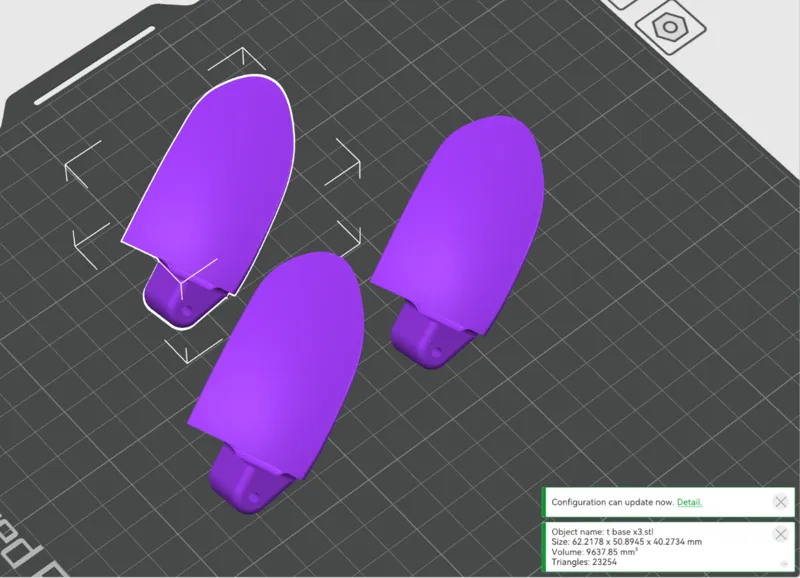Dismiss the configuration update notification

(x=780, y=502)
